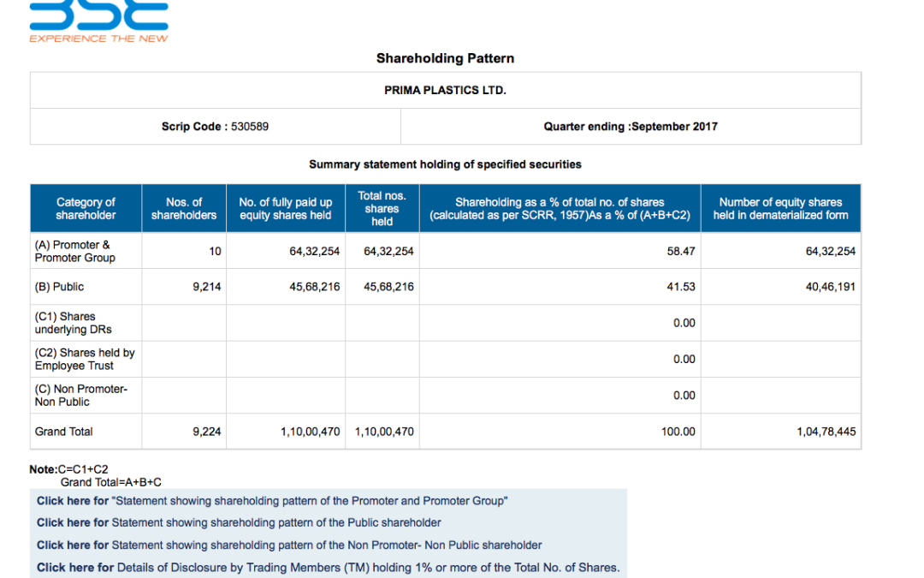
Task: Select the '(C1) Shares underlying DRs' row label
Action: (73, 323)
